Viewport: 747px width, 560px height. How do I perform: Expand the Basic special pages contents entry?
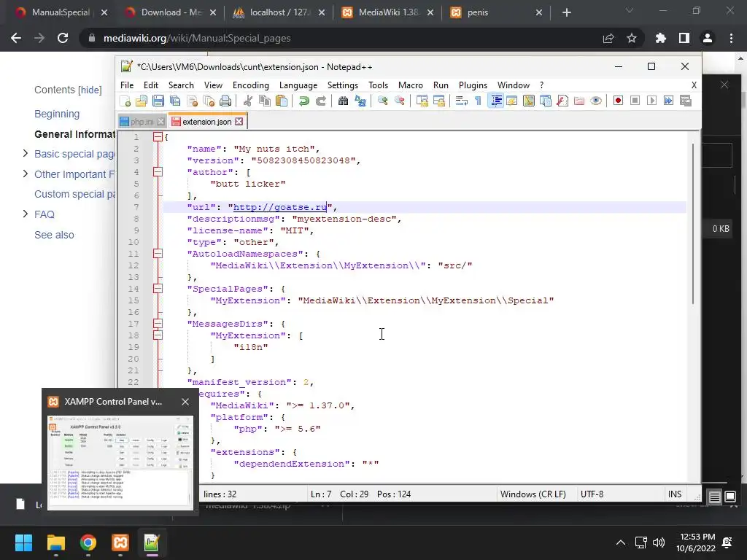(x=26, y=153)
